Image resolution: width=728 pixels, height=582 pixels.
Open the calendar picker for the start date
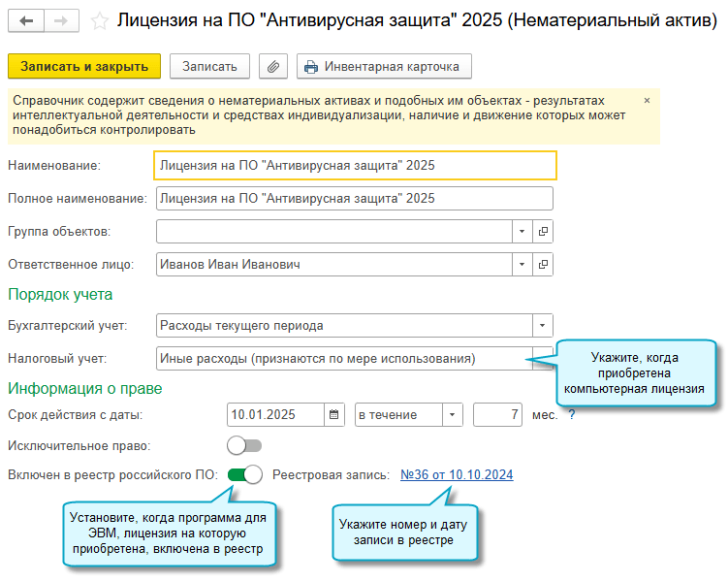click(333, 414)
